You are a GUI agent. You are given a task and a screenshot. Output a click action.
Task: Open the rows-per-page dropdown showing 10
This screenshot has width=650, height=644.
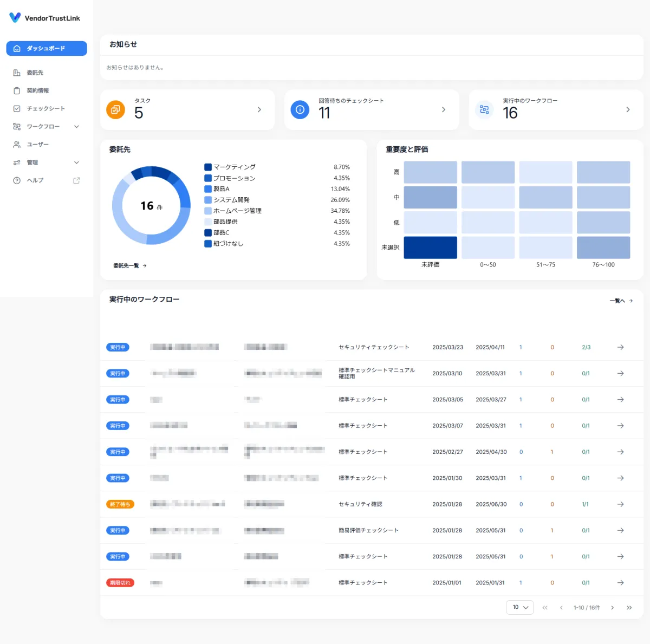coord(520,607)
